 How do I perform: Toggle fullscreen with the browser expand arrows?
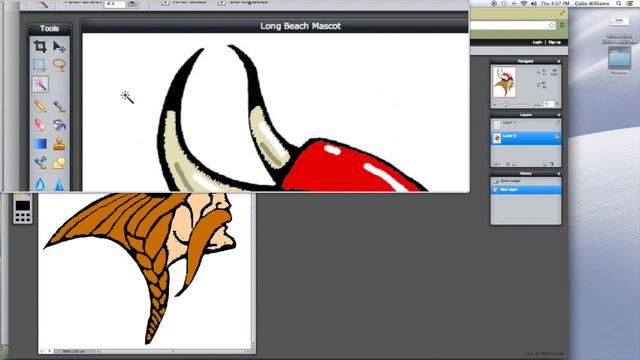click(562, 13)
